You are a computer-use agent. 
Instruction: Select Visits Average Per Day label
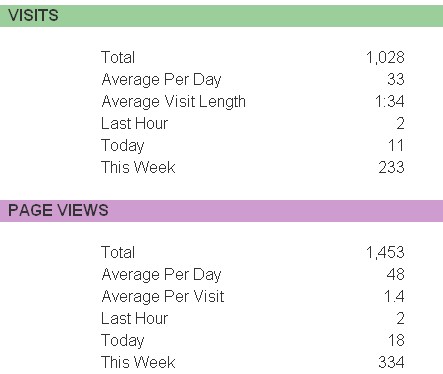(x=161, y=80)
